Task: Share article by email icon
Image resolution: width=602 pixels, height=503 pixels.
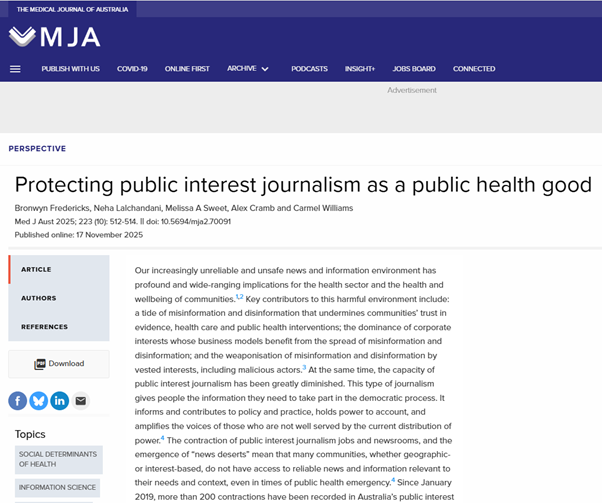Action: (x=81, y=401)
